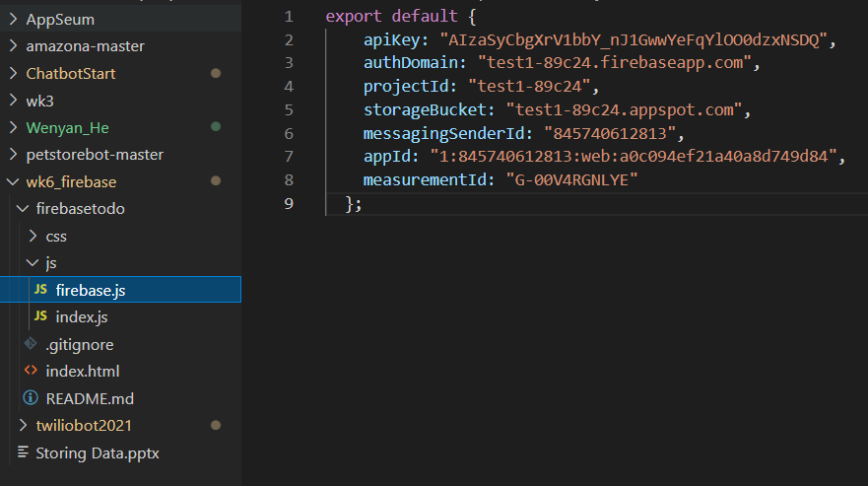Screen dimensions: 868x486
Task: Click the modified dot on ChatbotStart
Action: click(x=216, y=74)
